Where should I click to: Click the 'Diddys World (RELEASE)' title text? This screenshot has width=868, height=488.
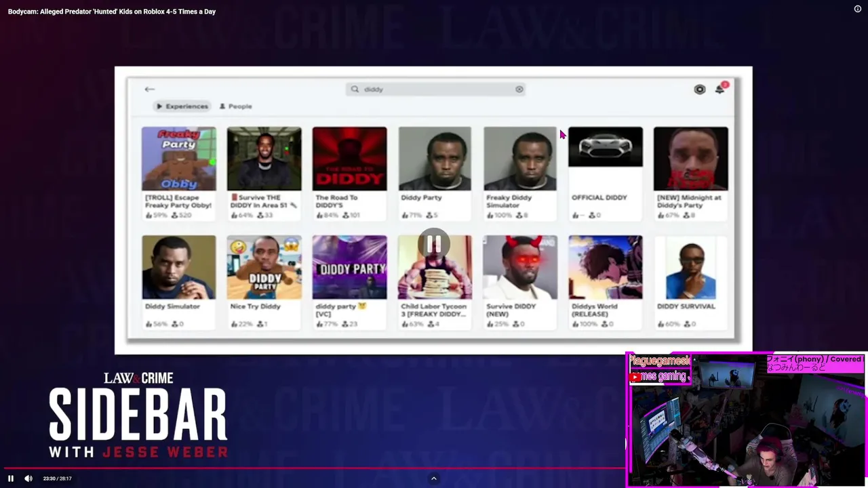coord(595,310)
